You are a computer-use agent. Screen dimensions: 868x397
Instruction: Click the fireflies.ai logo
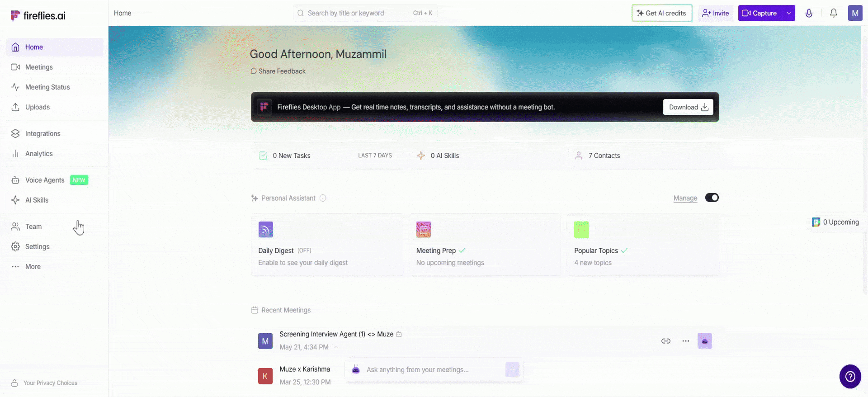pos(38,15)
